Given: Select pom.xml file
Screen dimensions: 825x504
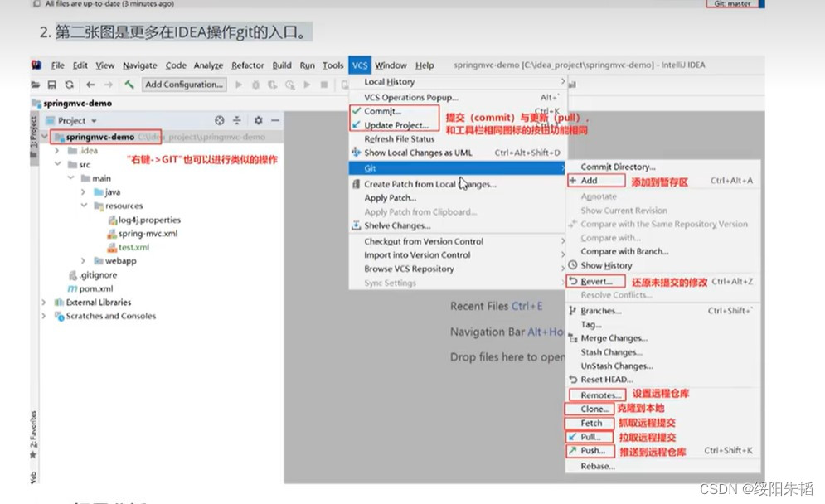Looking at the screenshot, I should pyautogui.click(x=90, y=288).
